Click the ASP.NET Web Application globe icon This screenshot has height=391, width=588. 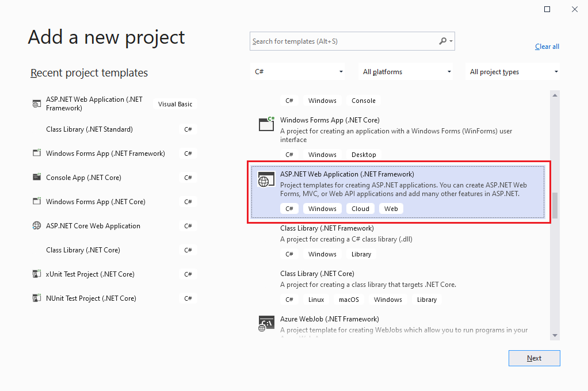coord(265,179)
